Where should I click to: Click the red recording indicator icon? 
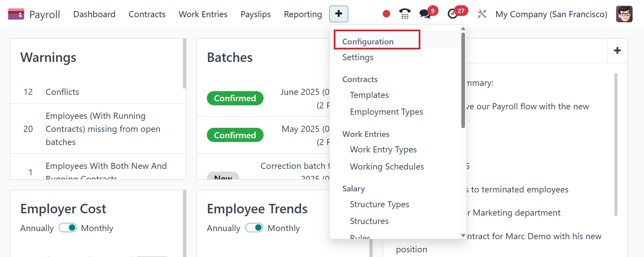point(386,14)
